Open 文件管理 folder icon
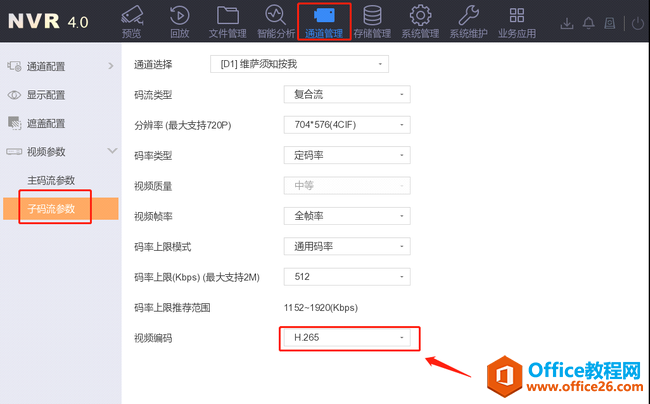The image size is (650, 404). pos(228,15)
